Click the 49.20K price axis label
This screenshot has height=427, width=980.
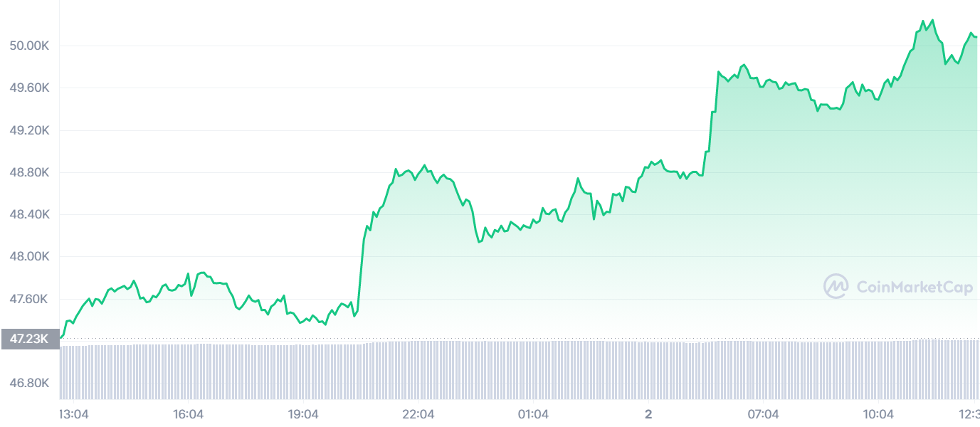pyautogui.click(x=29, y=130)
